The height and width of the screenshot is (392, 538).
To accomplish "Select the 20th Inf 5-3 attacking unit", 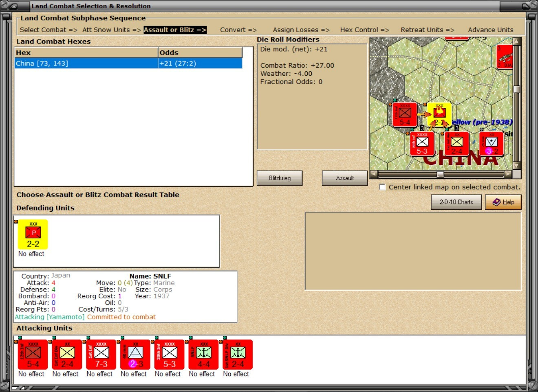I will [x=170, y=355].
